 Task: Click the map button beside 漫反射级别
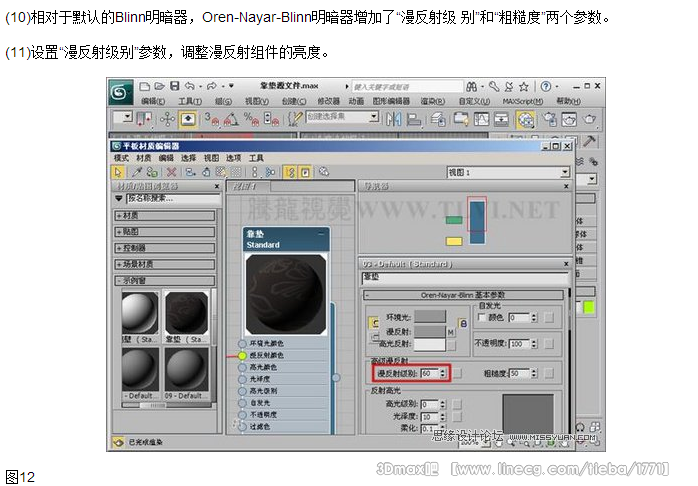click(458, 373)
